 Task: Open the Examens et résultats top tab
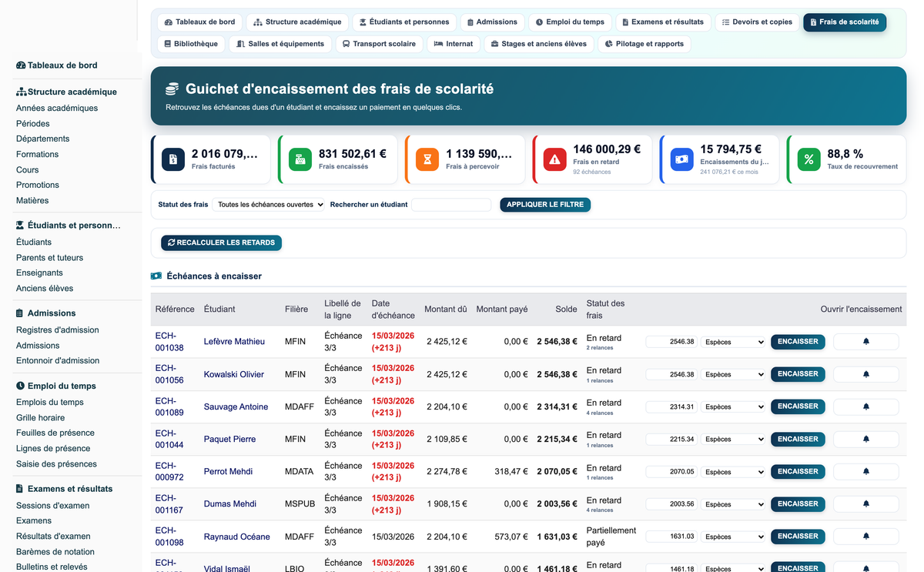[x=663, y=22]
